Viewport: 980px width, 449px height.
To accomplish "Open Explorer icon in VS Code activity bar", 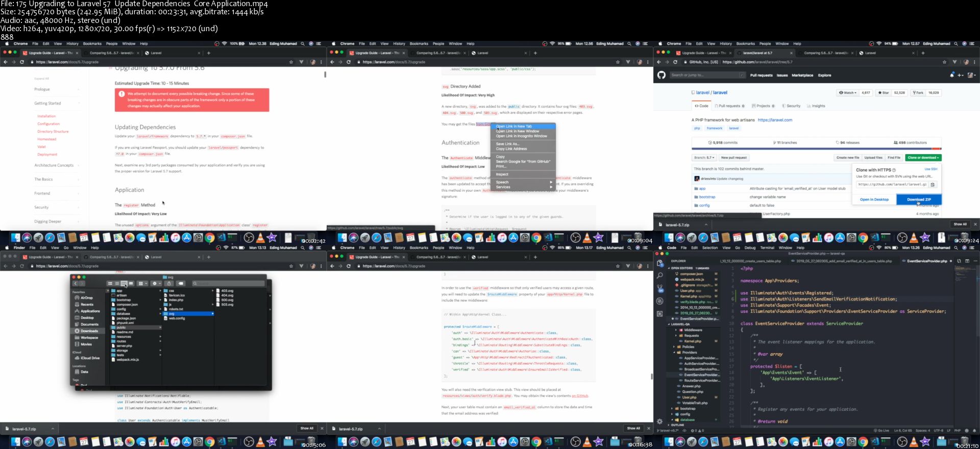I will [659, 263].
